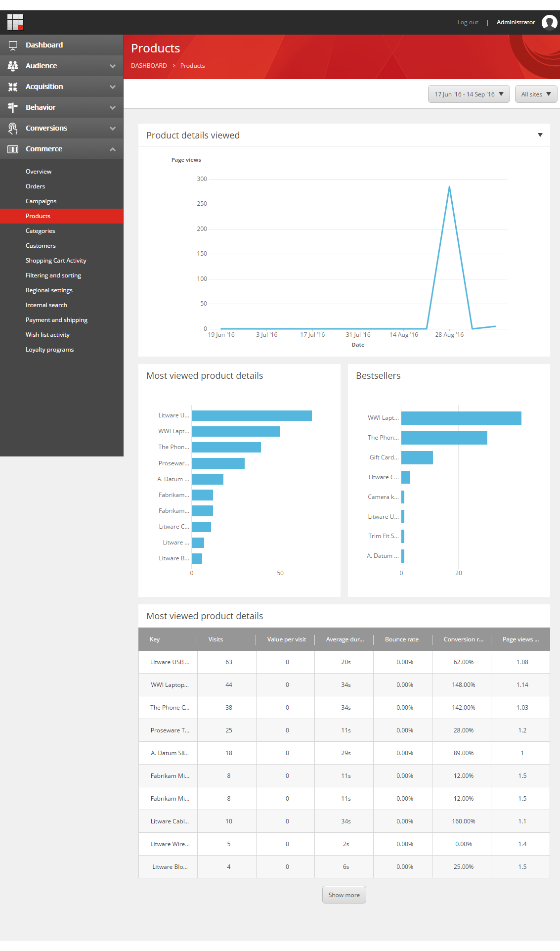
Task: Click the Behavior signpost icon
Action: click(x=13, y=107)
